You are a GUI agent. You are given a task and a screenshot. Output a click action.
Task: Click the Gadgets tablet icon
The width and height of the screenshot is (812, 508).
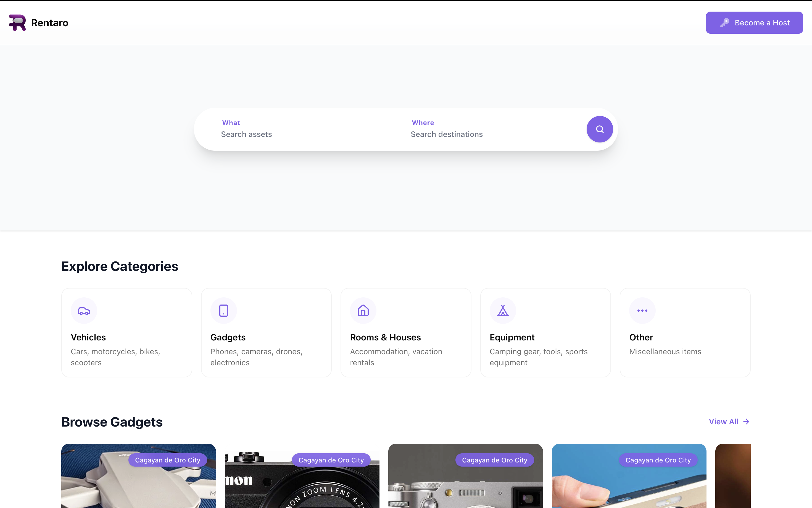pos(223,311)
